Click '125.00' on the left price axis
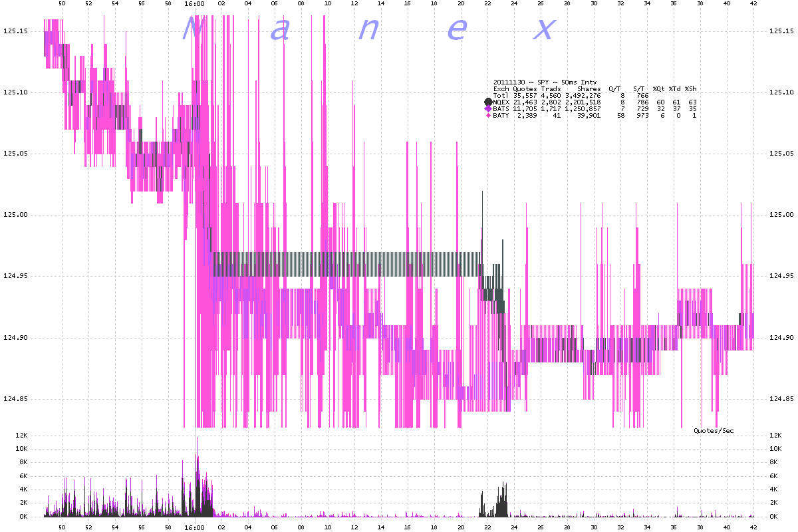This screenshot has height=532, width=798. (16, 215)
